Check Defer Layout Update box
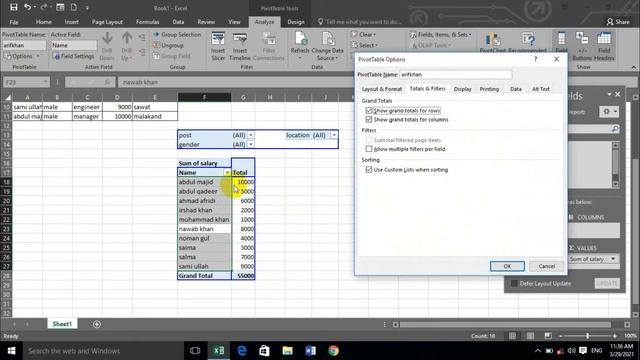This screenshot has width=640, height=360. coord(514,283)
